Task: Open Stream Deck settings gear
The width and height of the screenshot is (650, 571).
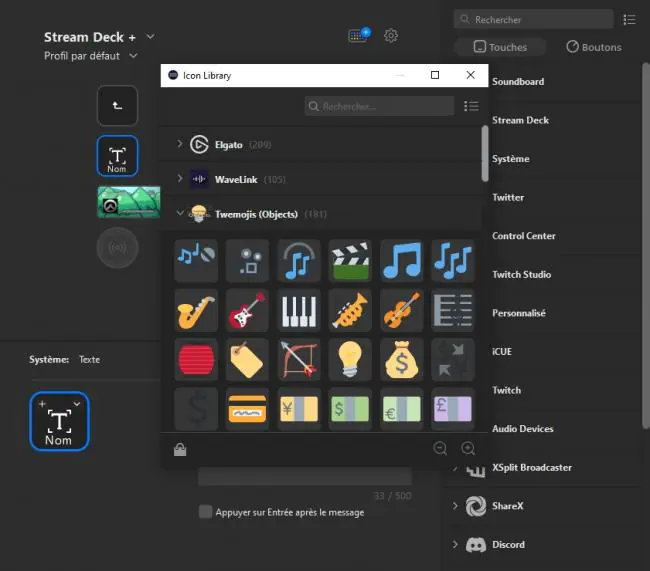Action: coord(390,36)
